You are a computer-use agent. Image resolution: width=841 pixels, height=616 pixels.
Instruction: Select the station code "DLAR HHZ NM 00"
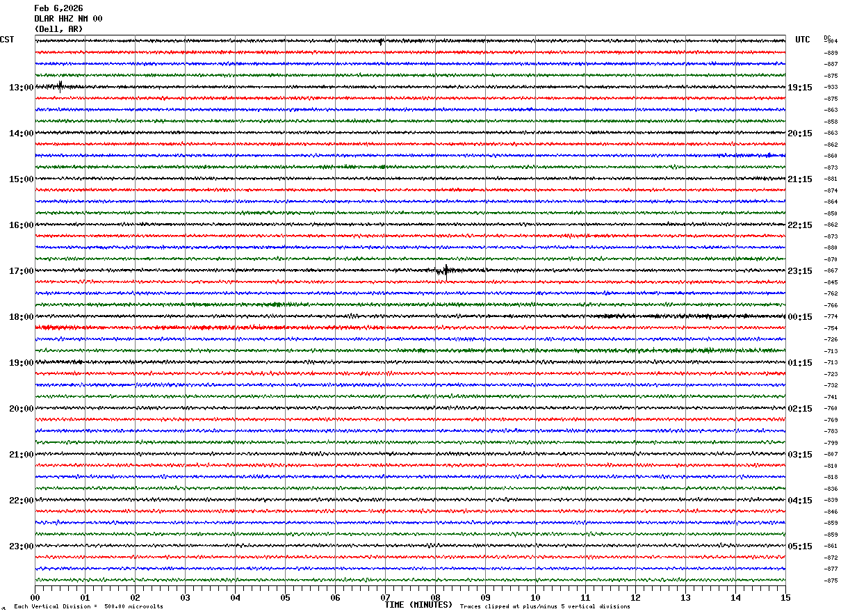pos(68,19)
